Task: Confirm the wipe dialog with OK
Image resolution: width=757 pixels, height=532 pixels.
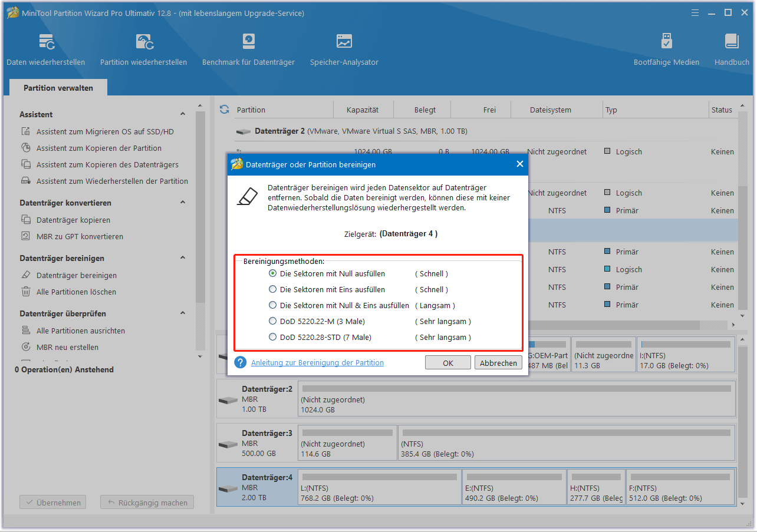Action: point(448,363)
